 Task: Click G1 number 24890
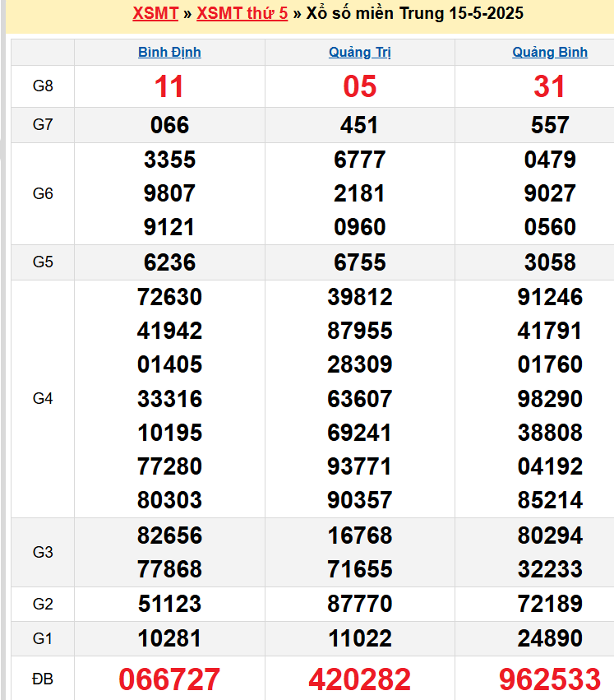[550, 639]
